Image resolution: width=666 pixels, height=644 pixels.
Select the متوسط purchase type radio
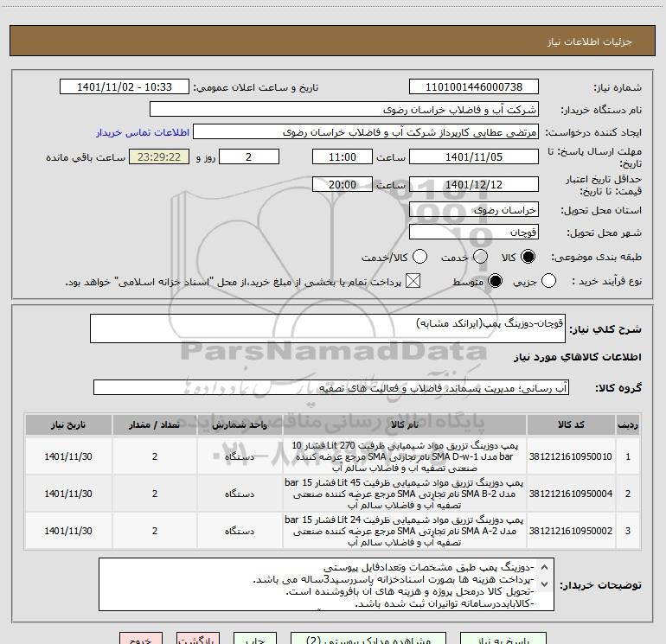pos(495,281)
